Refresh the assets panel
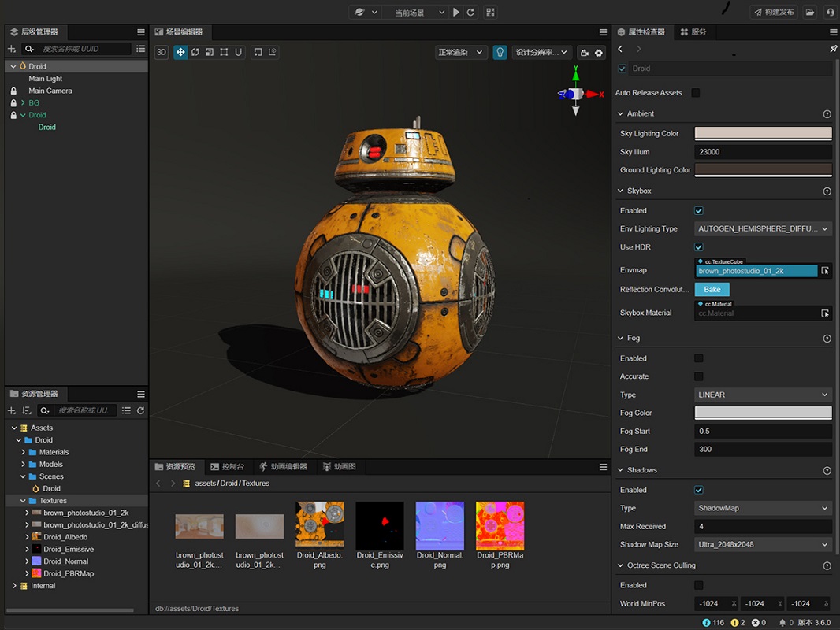840x630 pixels. click(140, 410)
